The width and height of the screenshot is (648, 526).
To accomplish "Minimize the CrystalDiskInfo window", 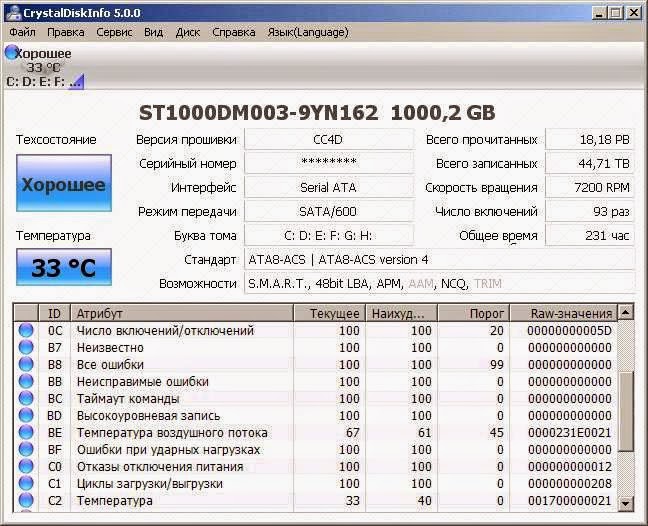I will pos(600,13).
